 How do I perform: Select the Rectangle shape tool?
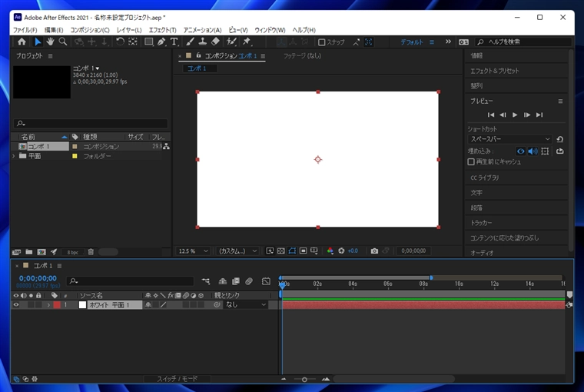point(148,42)
